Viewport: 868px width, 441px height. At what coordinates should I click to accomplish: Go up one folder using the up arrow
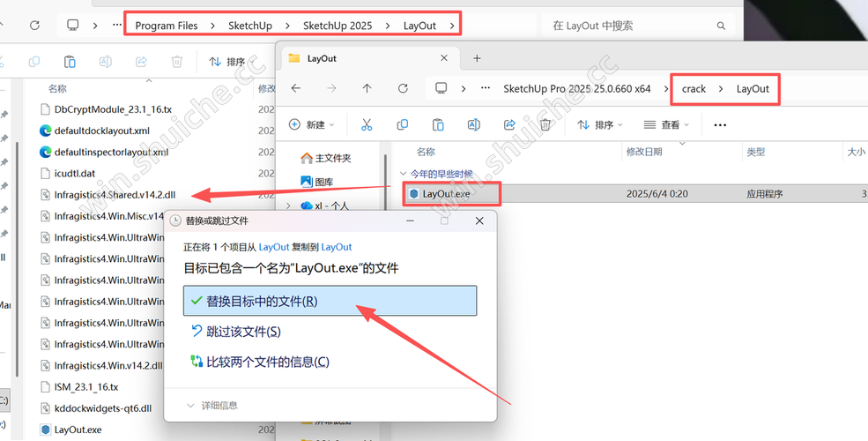pos(367,89)
